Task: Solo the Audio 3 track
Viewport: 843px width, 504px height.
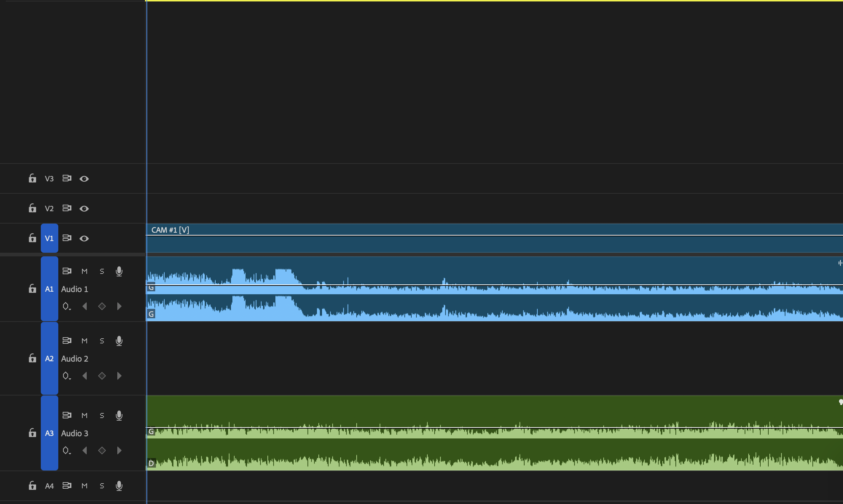Action: pyautogui.click(x=102, y=416)
